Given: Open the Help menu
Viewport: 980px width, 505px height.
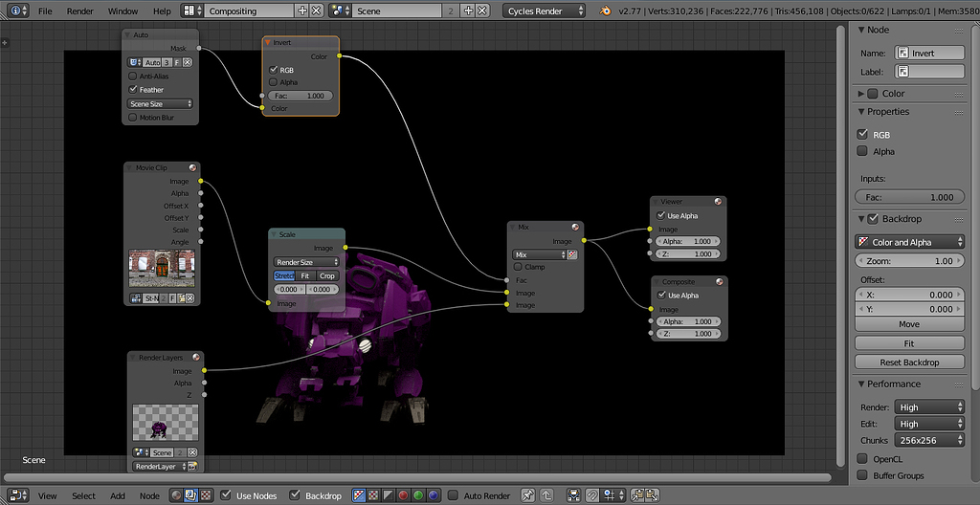Looking at the screenshot, I should [162, 11].
